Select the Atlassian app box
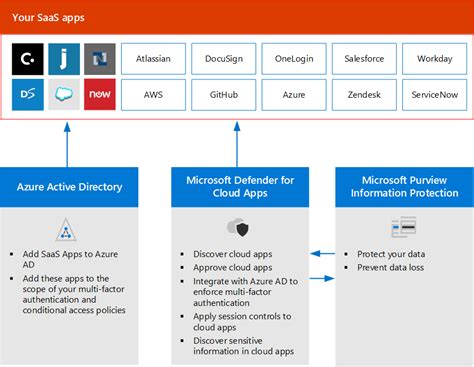The height and width of the screenshot is (367, 474). click(x=153, y=59)
